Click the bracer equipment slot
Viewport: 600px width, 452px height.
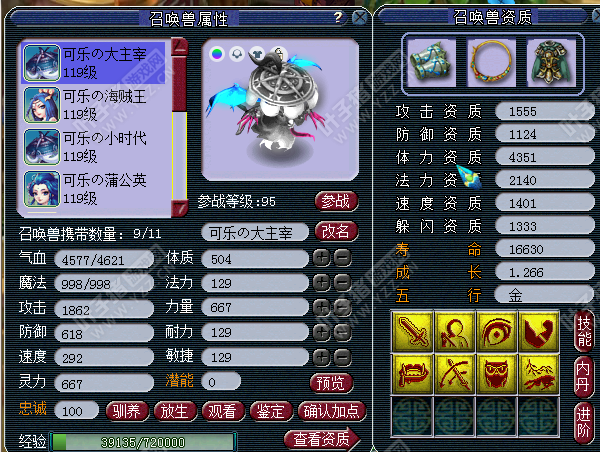coord(431,63)
